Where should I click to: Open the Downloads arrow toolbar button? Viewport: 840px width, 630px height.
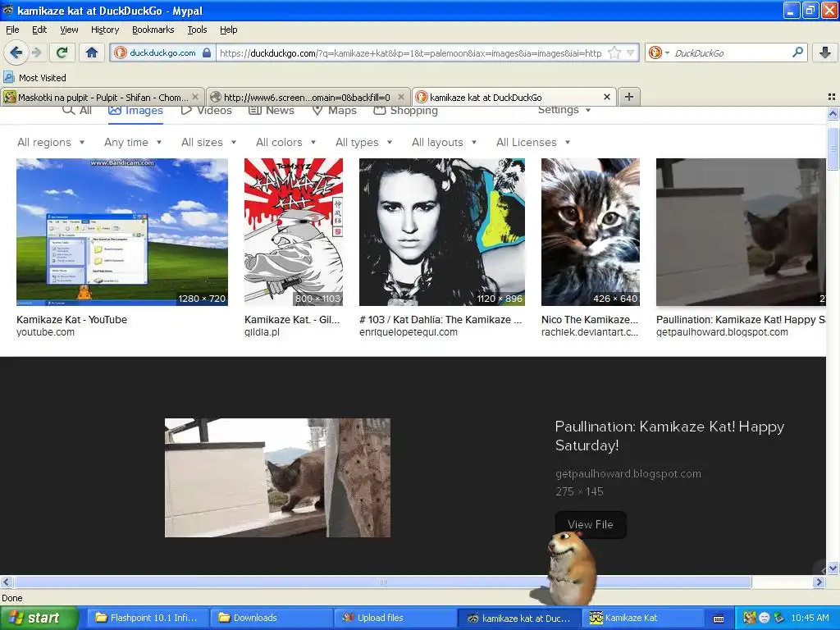pos(825,52)
